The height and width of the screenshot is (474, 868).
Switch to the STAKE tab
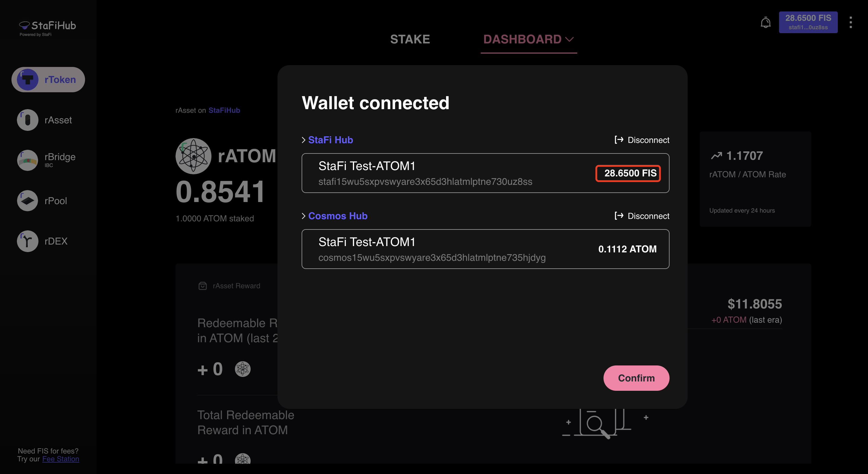[x=410, y=39]
